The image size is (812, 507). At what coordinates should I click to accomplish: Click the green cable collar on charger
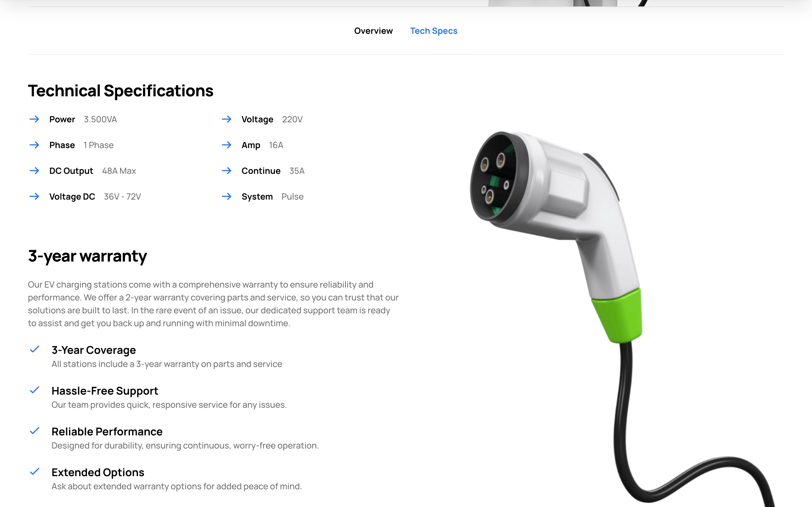[x=617, y=315]
